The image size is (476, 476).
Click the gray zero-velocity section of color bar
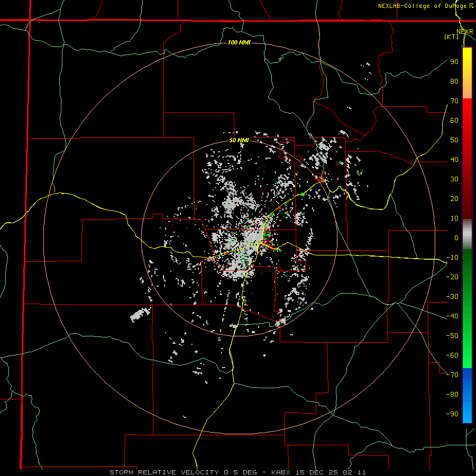click(467, 234)
